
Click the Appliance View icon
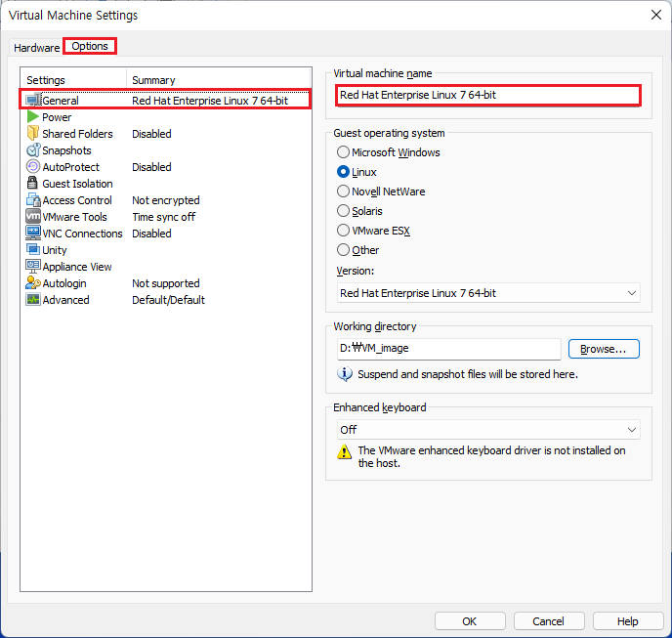coord(33,267)
